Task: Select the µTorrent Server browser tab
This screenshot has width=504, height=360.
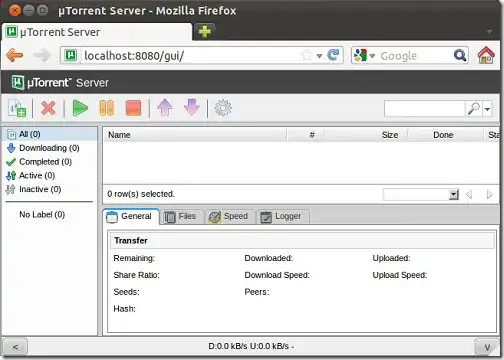Action: pos(97,32)
